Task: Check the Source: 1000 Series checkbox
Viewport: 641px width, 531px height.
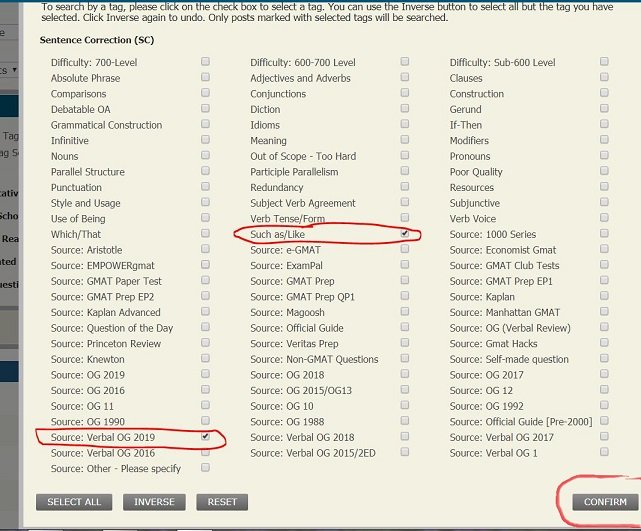Action: pos(604,233)
